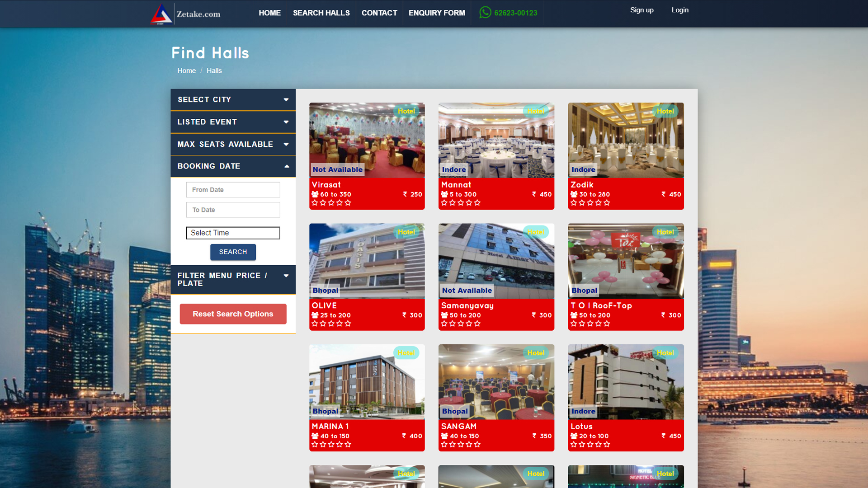Click the star rating on OLIVE card
The image size is (868, 488).
coord(331,324)
